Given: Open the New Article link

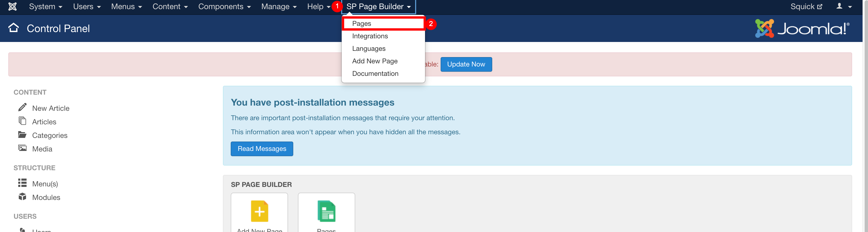Looking at the screenshot, I should [x=51, y=108].
